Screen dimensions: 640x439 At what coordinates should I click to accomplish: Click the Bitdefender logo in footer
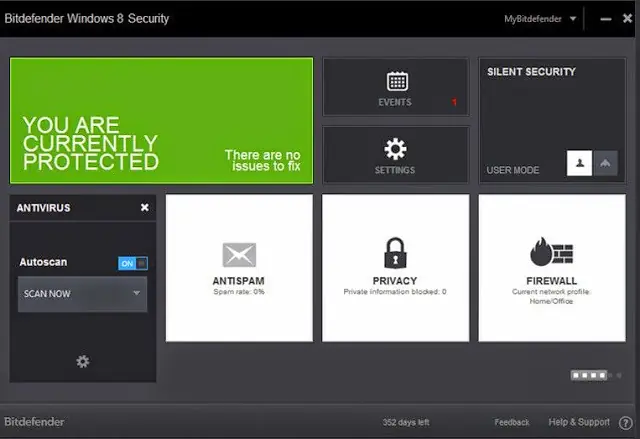[x=34, y=422]
